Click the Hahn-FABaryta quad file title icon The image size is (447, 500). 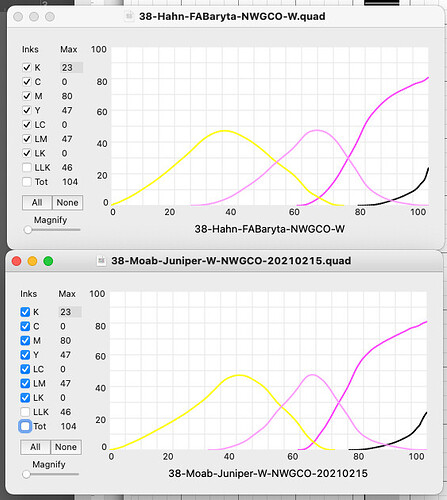pyautogui.click(x=129, y=16)
